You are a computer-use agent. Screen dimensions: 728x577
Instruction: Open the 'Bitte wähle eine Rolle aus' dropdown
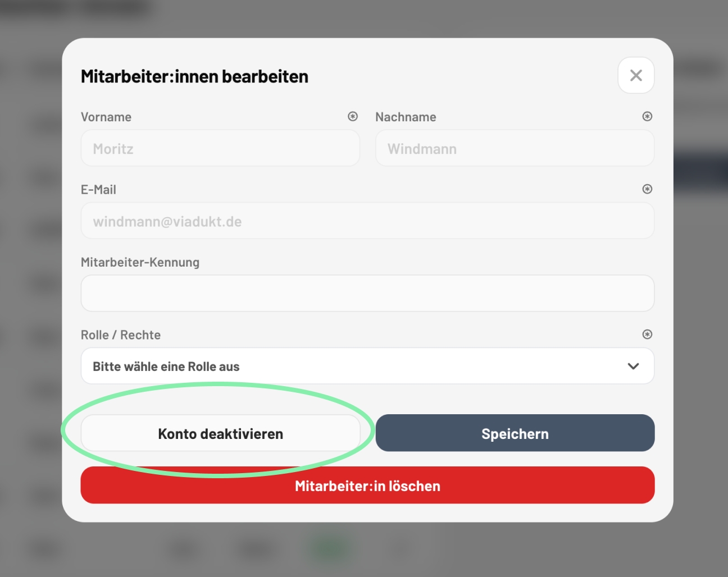pos(360,367)
